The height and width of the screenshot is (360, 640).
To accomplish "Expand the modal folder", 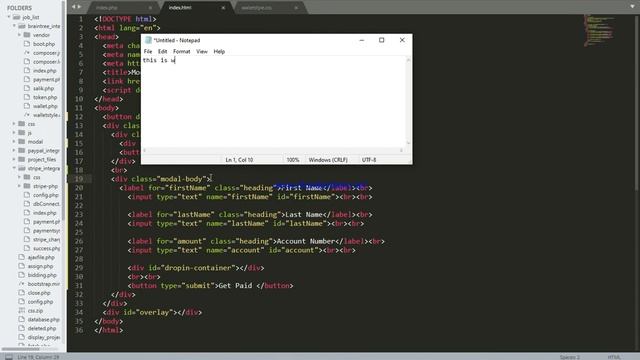I will pyautogui.click(x=14, y=142).
